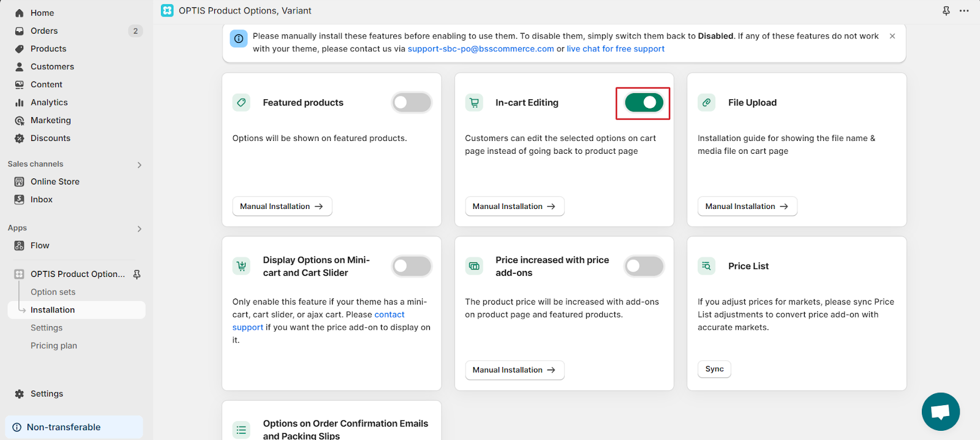
Task: Click the Mini-cart options cart icon
Action: [242, 266]
